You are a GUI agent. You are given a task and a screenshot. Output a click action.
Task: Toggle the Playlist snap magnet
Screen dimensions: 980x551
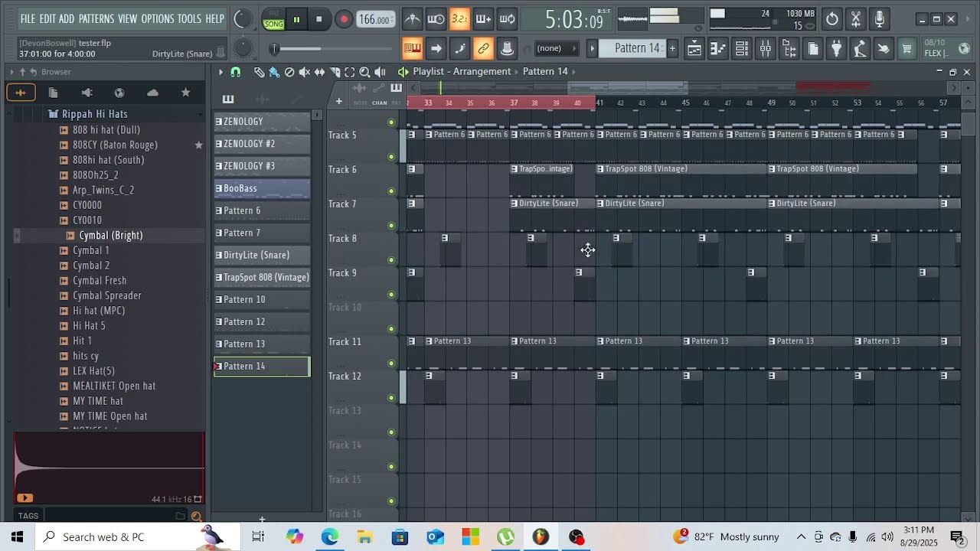tap(236, 72)
